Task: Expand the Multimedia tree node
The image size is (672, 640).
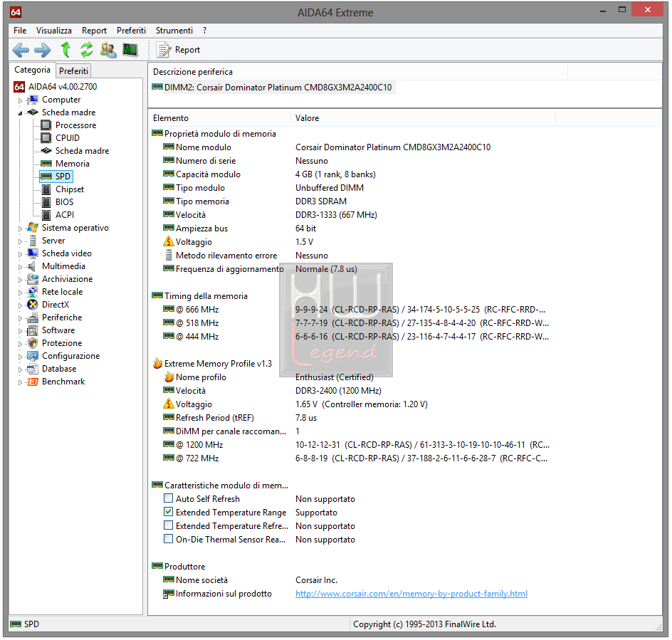Action: (20, 267)
